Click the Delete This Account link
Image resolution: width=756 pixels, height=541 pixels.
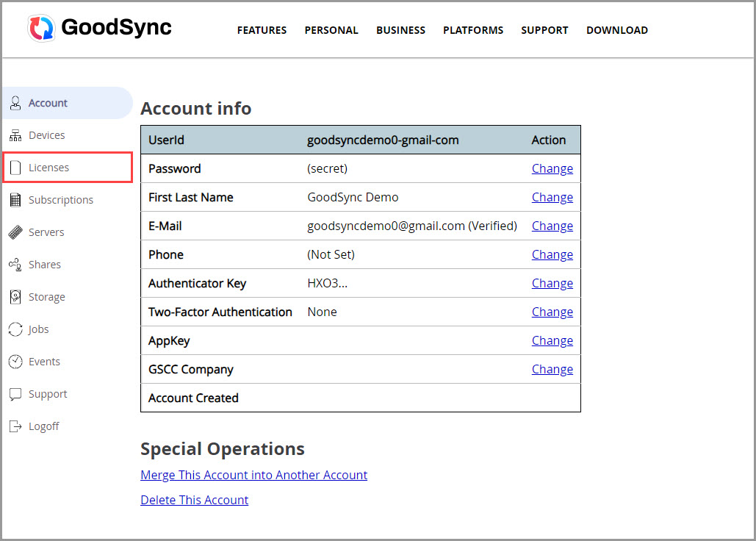click(194, 500)
